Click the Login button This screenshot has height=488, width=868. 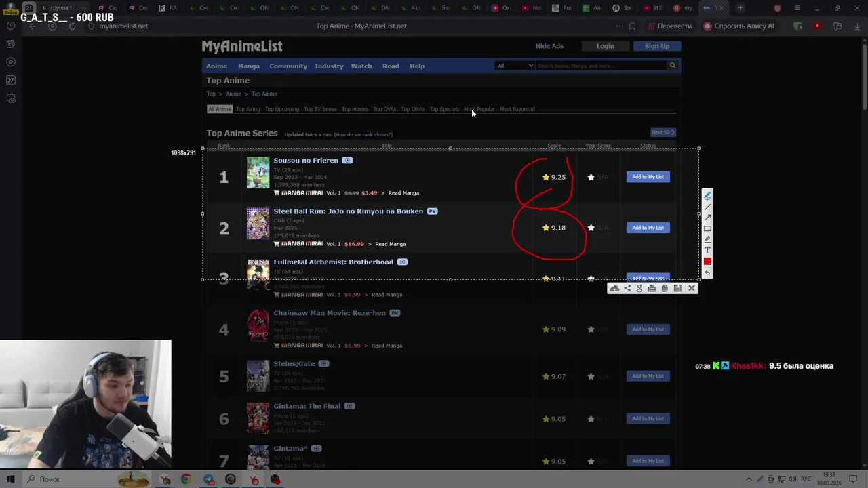[x=606, y=46]
